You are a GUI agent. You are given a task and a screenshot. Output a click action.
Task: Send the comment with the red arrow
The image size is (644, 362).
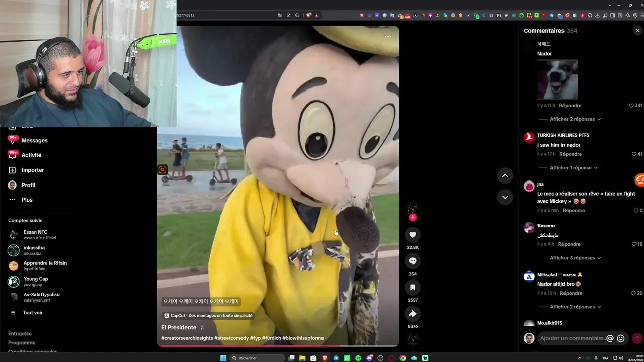coord(637,338)
